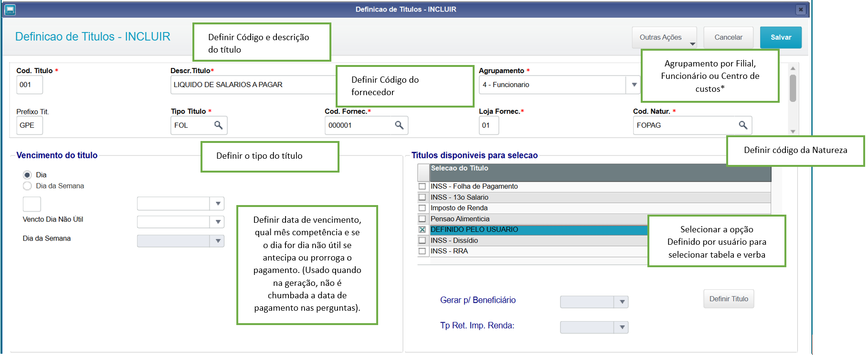Close the Definicao de Titulos window
868x359 pixels.
click(x=801, y=10)
